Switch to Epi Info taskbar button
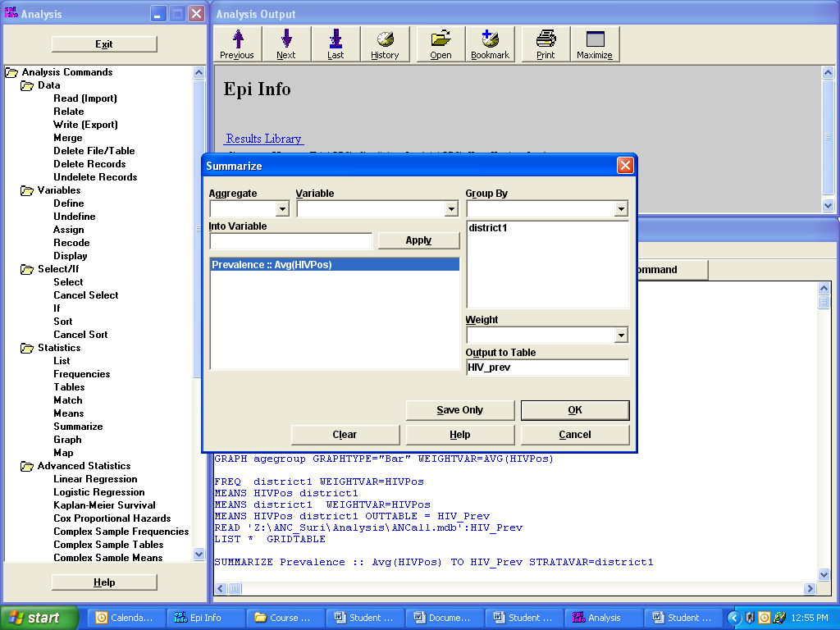This screenshot has width=840, height=630. click(205, 618)
